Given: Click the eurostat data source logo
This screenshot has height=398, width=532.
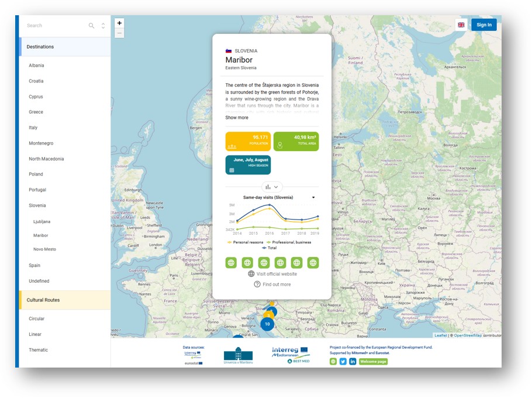Looking at the screenshot, I should point(194,363).
